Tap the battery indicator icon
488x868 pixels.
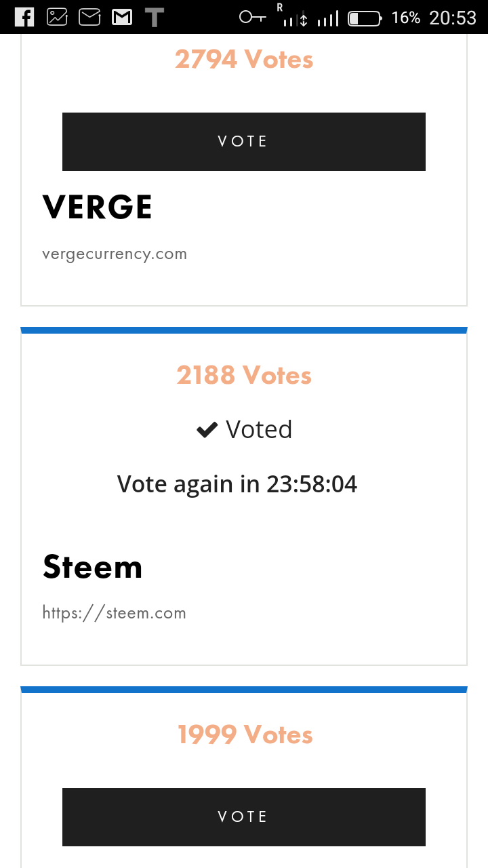click(364, 18)
